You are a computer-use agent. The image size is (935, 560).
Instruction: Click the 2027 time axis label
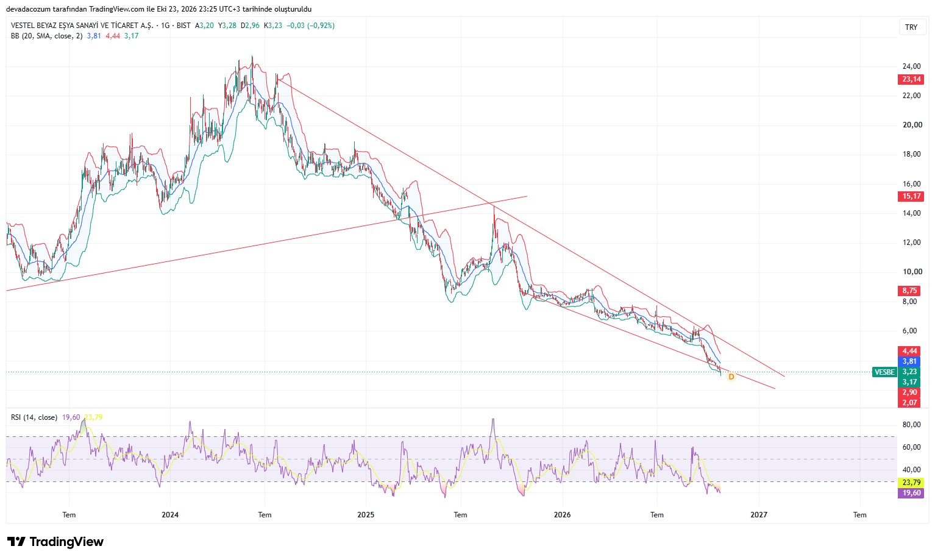(759, 515)
